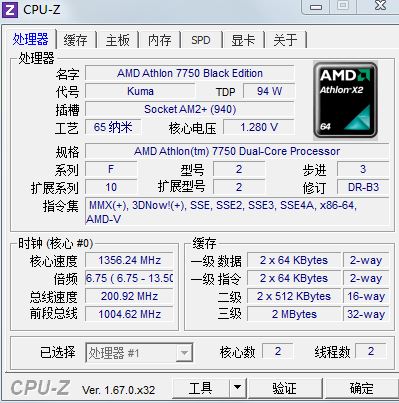Image resolution: width=399 pixels, height=403 pixels.
Task: Open the SPD tab
Action: (201, 41)
